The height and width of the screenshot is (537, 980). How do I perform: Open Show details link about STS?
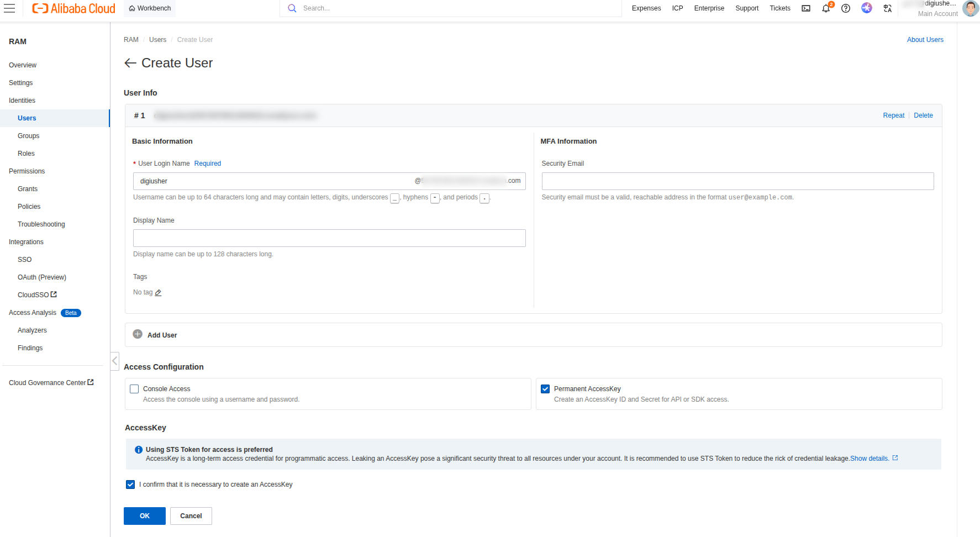[874, 459]
